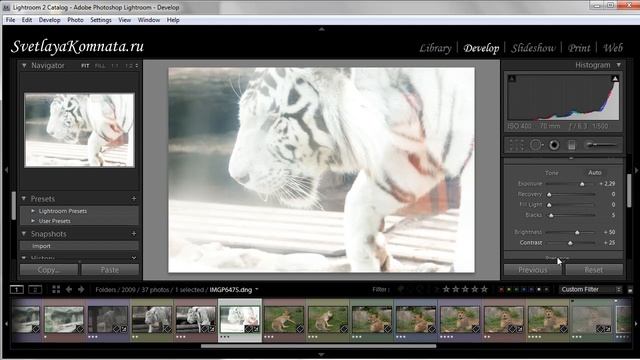
Task: Toggle blue color label filter
Action: click(x=524, y=289)
